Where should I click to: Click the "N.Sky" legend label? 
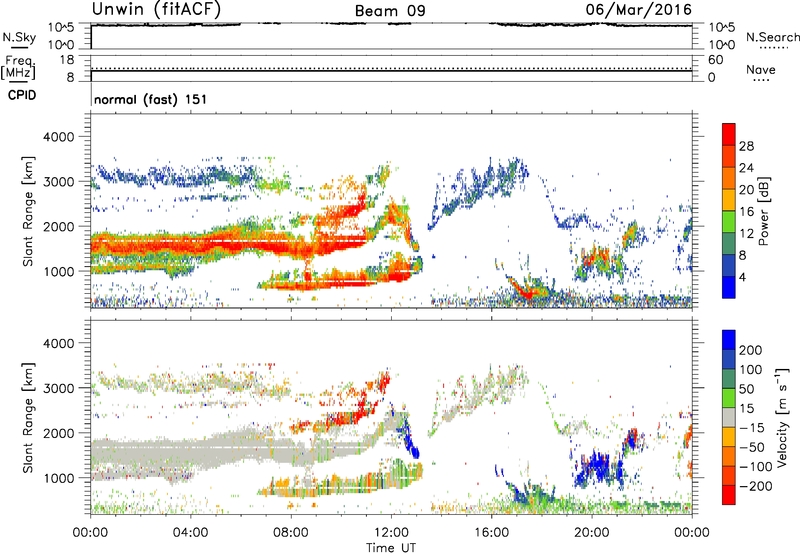click(x=19, y=37)
